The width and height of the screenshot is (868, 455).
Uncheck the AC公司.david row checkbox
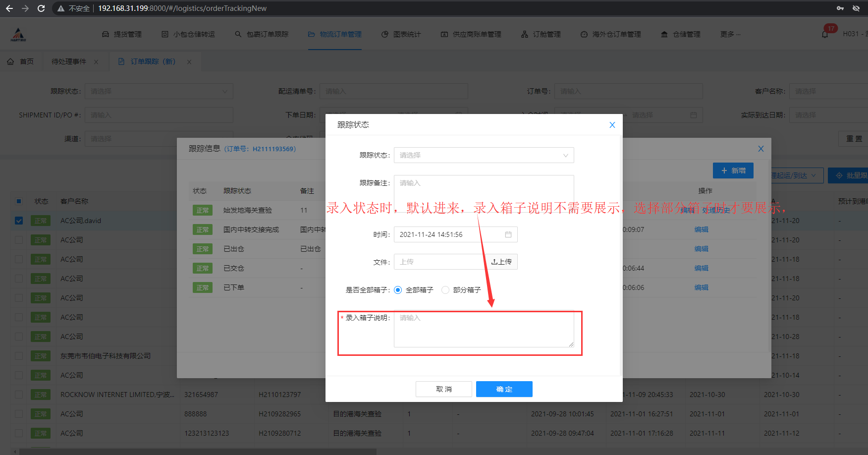(x=19, y=221)
